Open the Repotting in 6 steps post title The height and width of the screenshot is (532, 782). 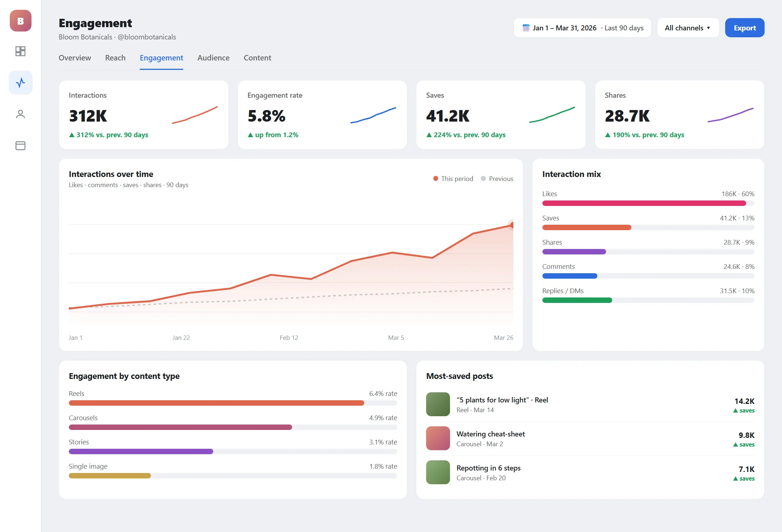coord(488,468)
